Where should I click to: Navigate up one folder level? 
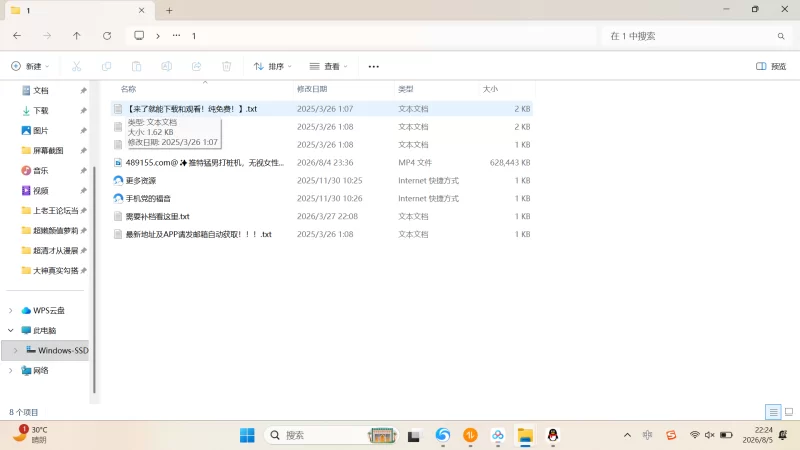click(x=77, y=36)
